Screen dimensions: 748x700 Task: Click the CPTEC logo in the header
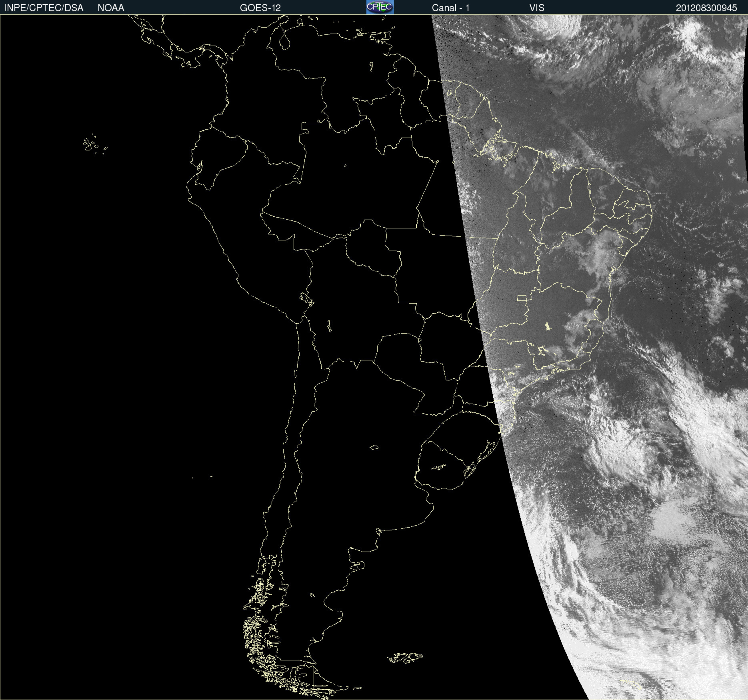pos(380,7)
